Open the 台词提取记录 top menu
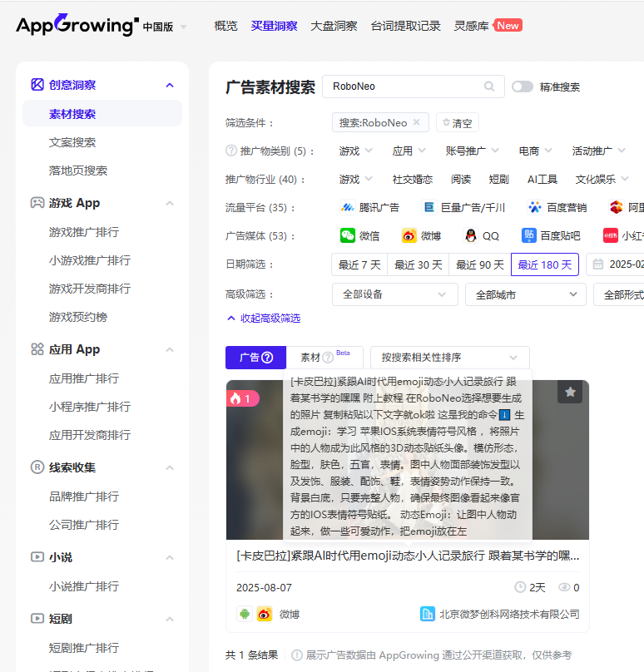 pyautogui.click(x=405, y=26)
